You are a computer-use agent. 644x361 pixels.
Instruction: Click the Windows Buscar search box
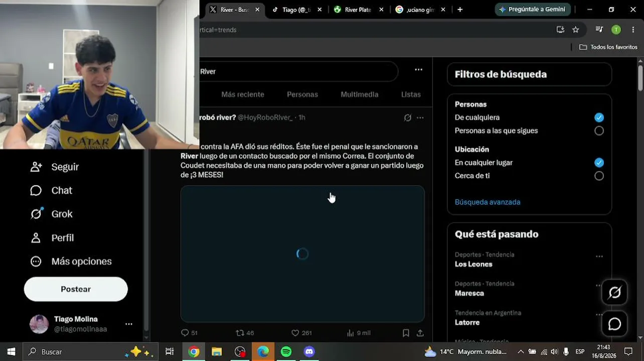click(91, 352)
